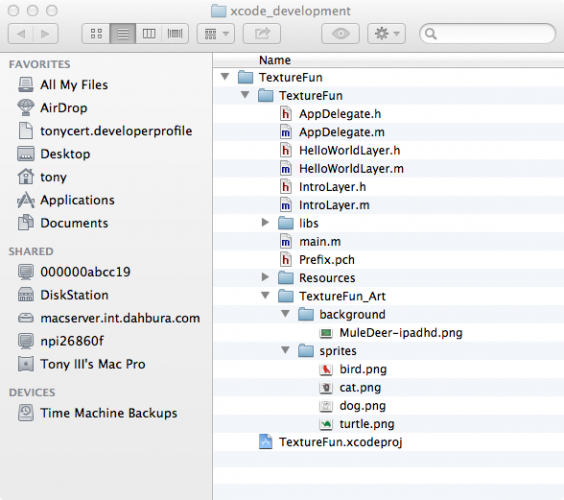Image resolution: width=564 pixels, height=500 pixels.
Task: Open the Action gear menu
Action: tap(386, 34)
